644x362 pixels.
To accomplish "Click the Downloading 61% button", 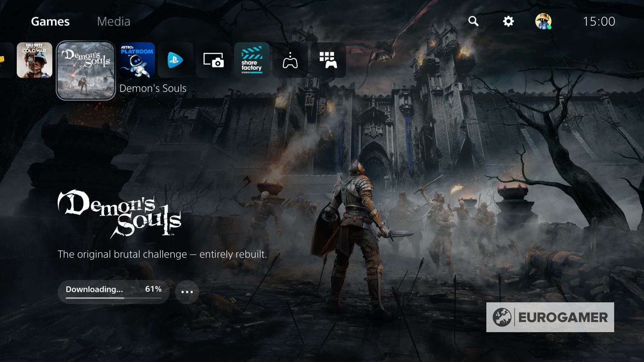I will point(114,292).
